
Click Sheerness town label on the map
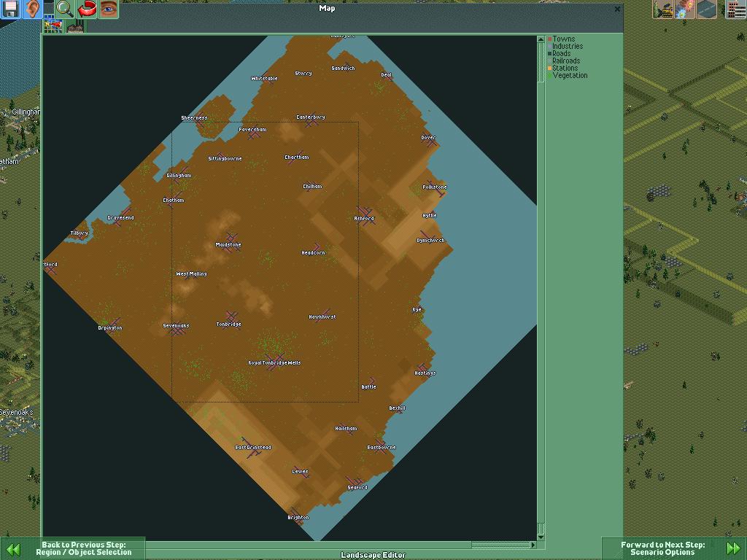pyautogui.click(x=194, y=118)
